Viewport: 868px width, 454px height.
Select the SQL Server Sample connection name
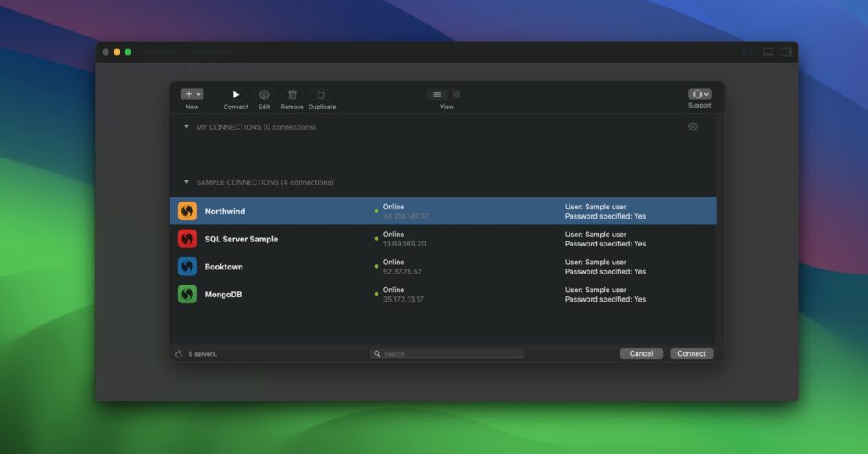pyautogui.click(x=242, y=239)
